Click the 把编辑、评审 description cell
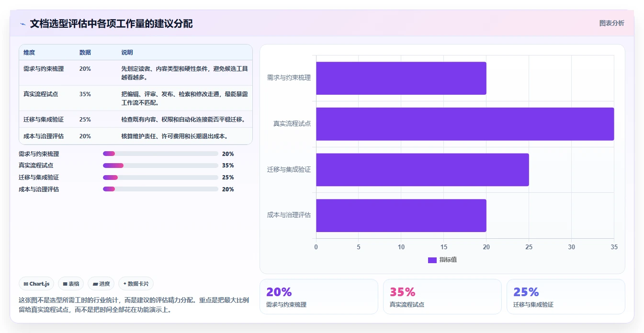Viewport: 644px width, 333px height. tap(185, 99)
